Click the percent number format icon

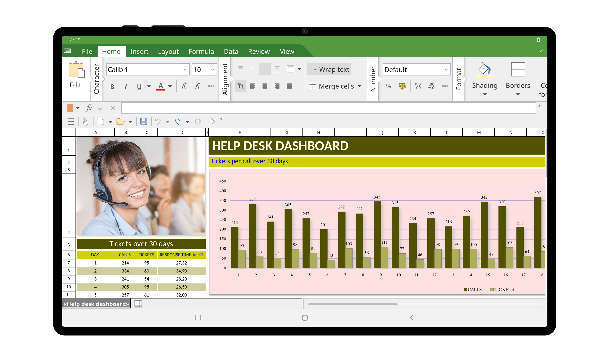388,86
